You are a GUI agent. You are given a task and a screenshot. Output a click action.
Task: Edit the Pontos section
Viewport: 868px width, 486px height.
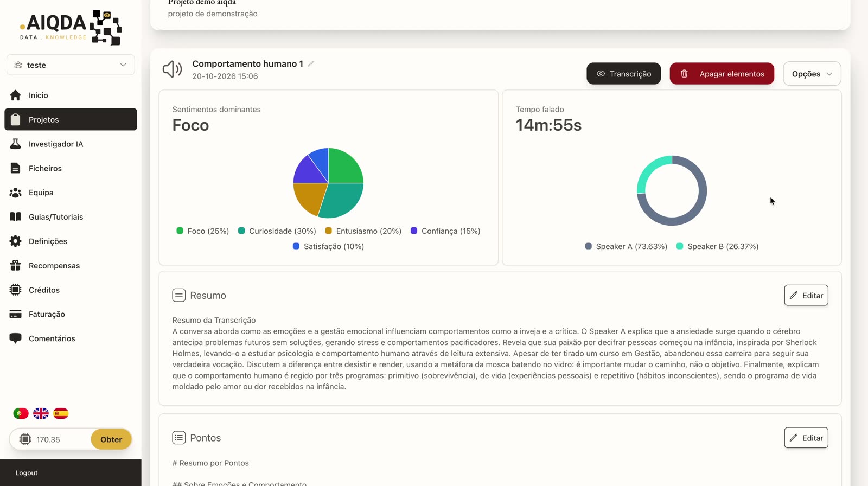point(806,438)
